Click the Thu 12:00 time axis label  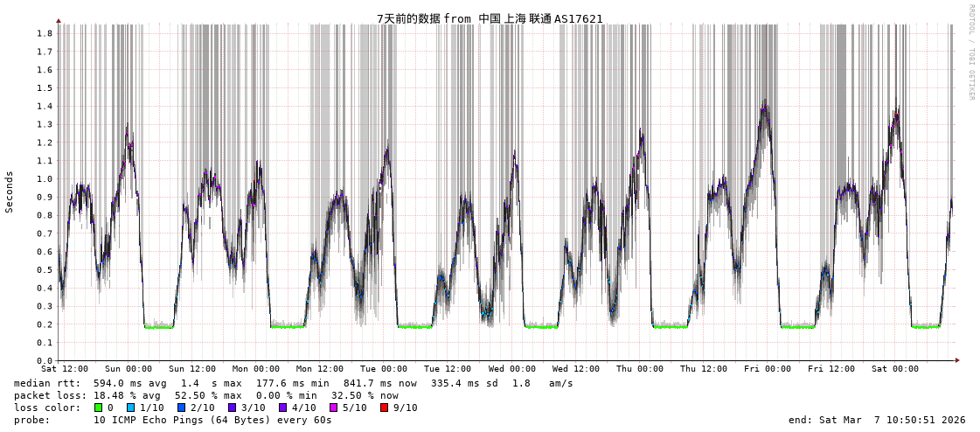click(704, 369)
